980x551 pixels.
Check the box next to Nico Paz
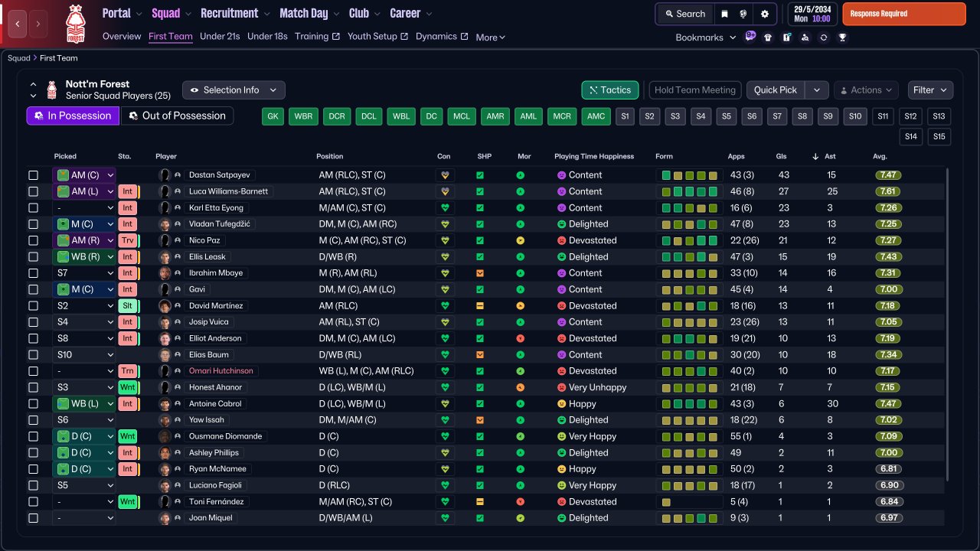[x=33, y=240]
